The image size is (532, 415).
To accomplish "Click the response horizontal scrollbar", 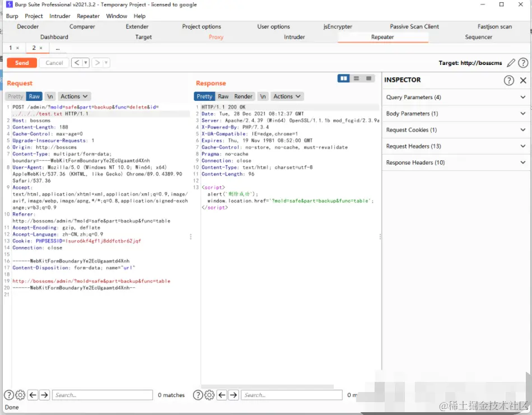I will click(x=267, y=386).
